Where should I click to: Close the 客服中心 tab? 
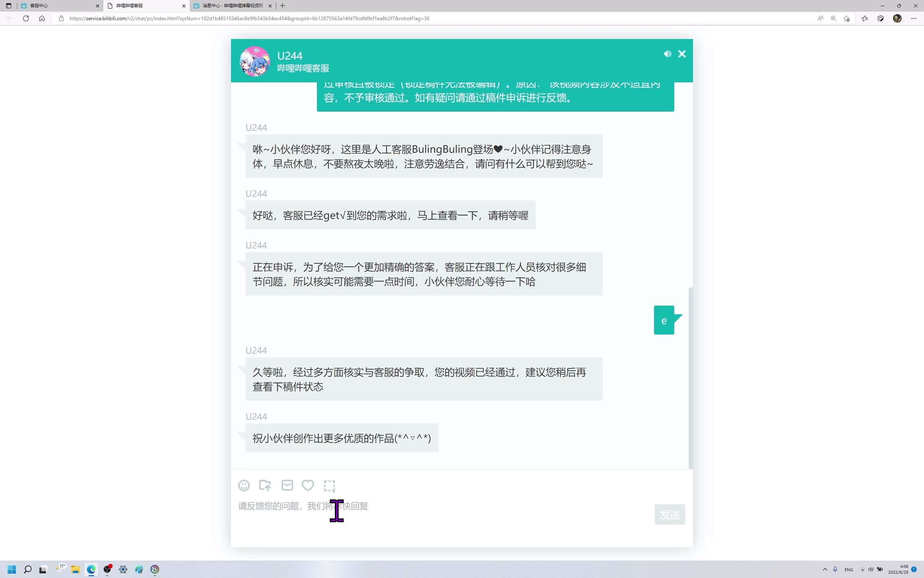tap(97, 6)
